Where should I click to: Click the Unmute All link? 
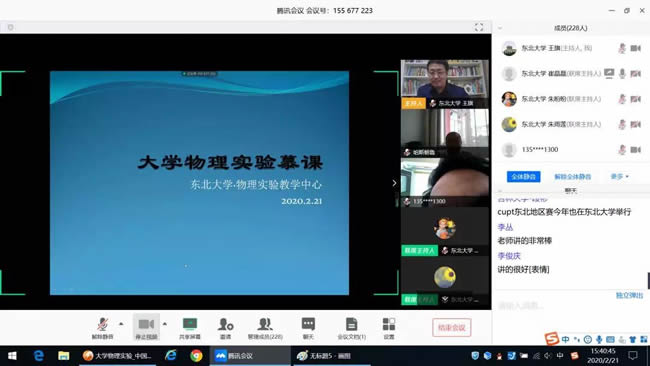572,177
